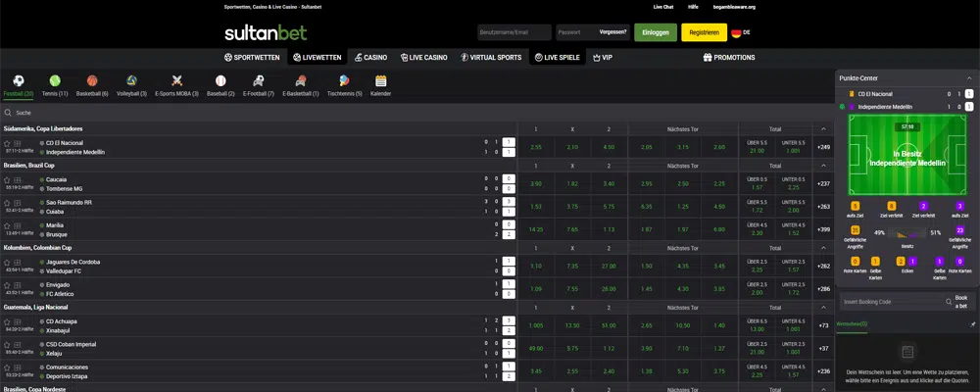The width and height of the screenshot is (980, 392).
Task: Open the PROMOTIONS link
Action: click(x=729, y=58)
